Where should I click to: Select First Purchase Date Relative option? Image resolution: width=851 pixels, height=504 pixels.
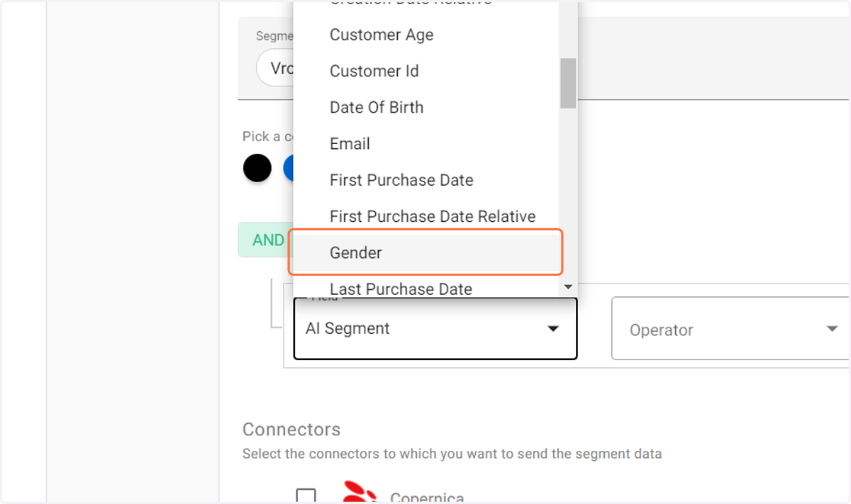pyautogui.click(x=426, y=216)
